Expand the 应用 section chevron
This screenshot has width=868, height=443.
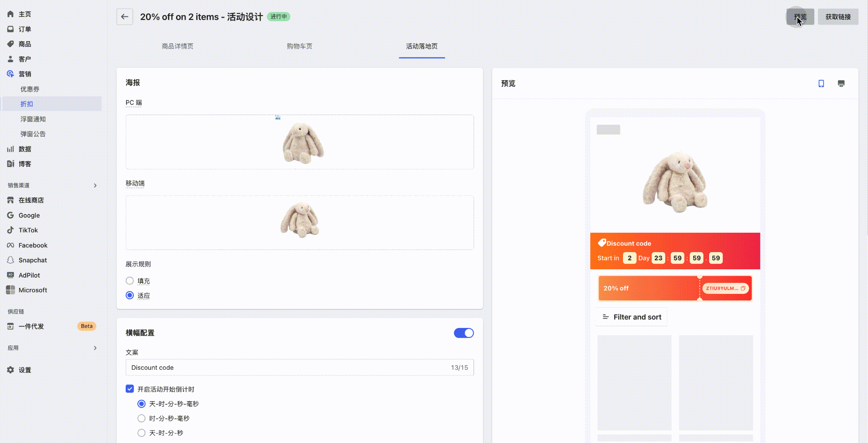tap(95, 348)
